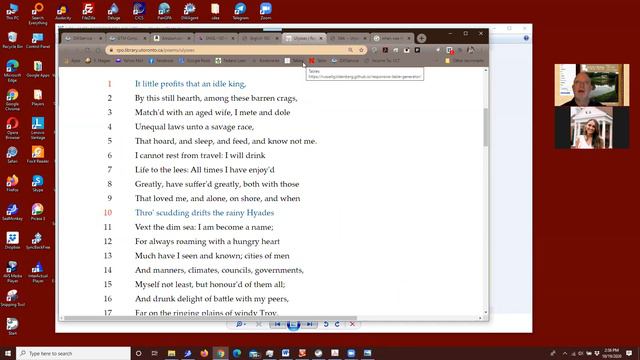Screen dimensions: 640x360
Task: Open the Word icon on the taskbar
Action: pyautogui.click(x=286, y=353)
